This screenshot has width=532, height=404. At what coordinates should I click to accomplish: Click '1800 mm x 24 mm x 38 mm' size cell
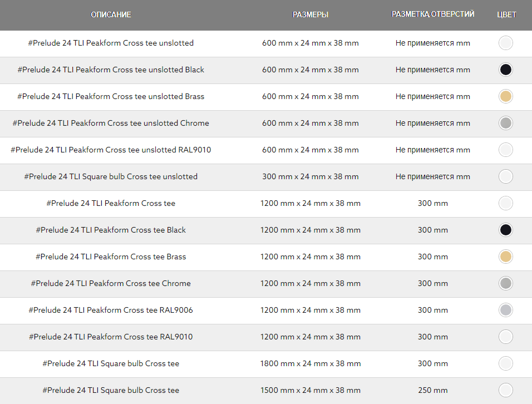[x=311, y=363]
